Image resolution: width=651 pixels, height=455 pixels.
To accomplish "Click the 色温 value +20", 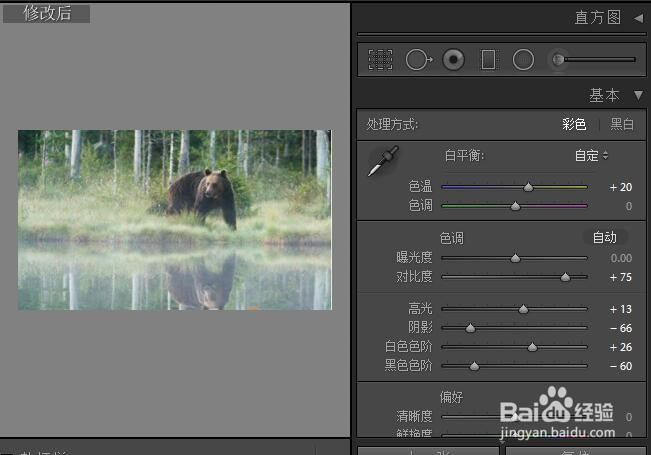I will click(621, 187).
